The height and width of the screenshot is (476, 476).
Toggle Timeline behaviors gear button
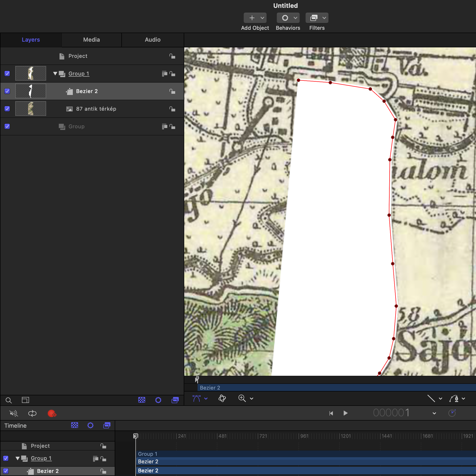coord(90,425)
